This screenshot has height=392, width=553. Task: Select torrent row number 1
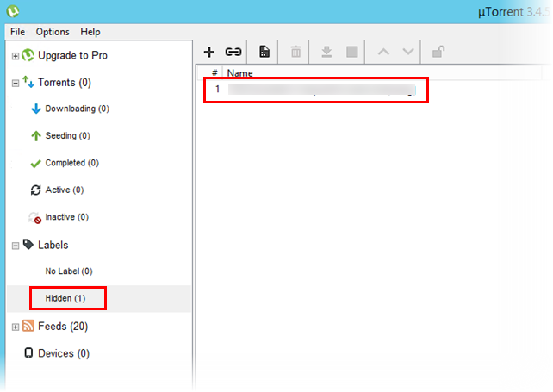click(x=315, y=90)
